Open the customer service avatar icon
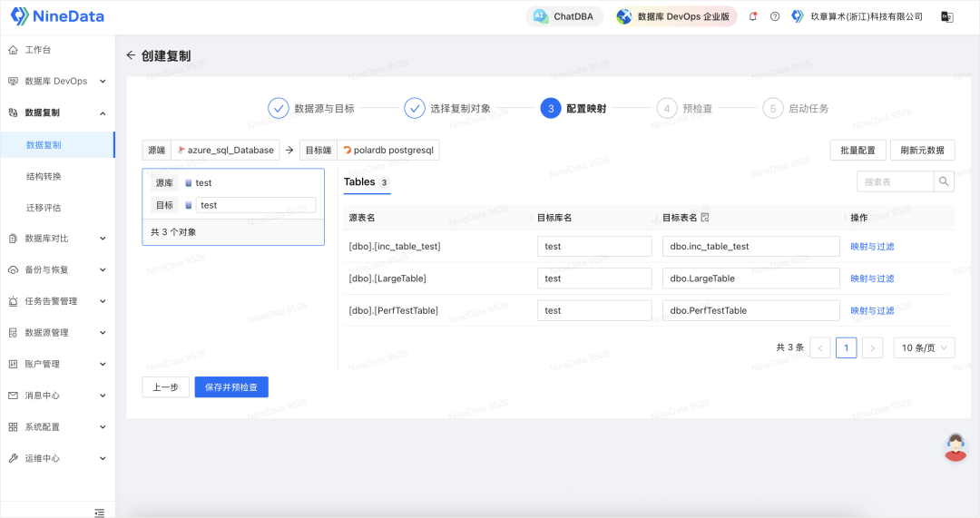The width and height of the screenshot is (980, 518). tap(955, 447)
